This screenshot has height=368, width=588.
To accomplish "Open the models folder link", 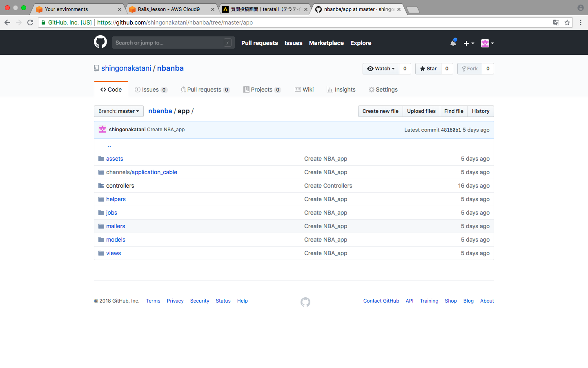I will 116,240.
